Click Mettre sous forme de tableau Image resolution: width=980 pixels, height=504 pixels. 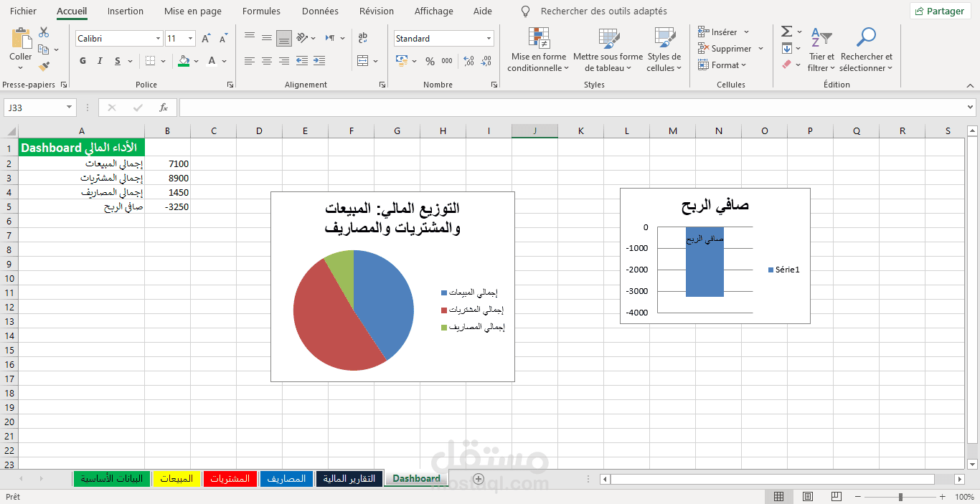tap(608, 50)
